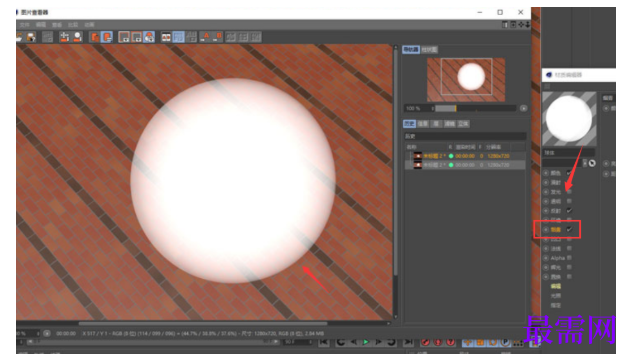The width and height of the screenshot is (635, 361).
Task: Click the navigator preview thumbnail
Action: click(x=466, y=79)
